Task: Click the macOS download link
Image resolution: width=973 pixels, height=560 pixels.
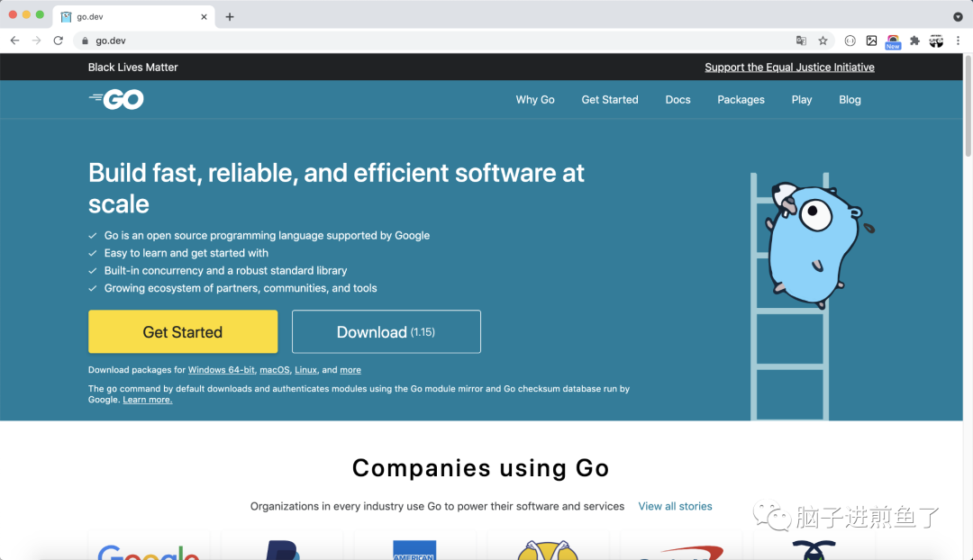Action: pyautogui.click(x=274, y=370)
